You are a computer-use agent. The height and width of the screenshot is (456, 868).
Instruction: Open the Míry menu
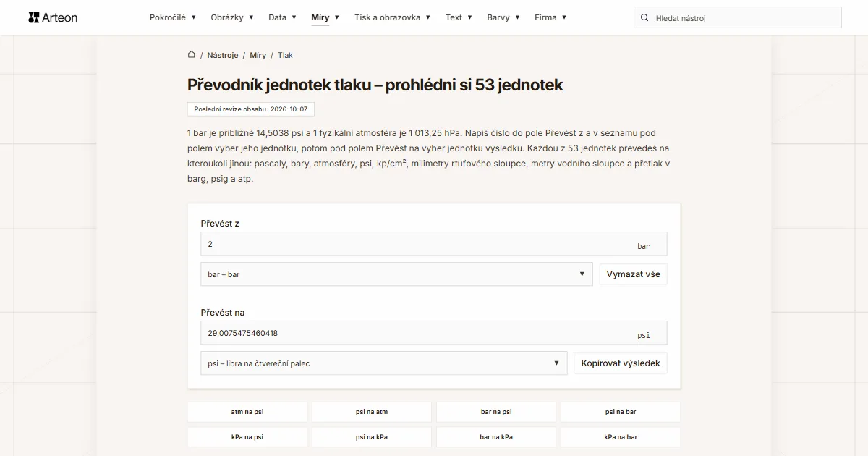point(325,17)
